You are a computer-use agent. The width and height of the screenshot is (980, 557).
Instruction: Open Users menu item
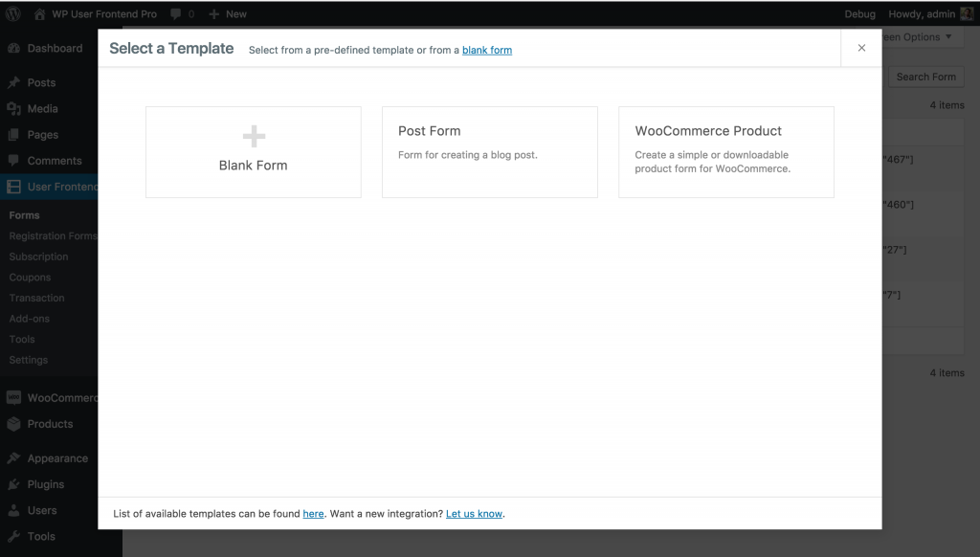pyautogui.click(x=42, y=510)
